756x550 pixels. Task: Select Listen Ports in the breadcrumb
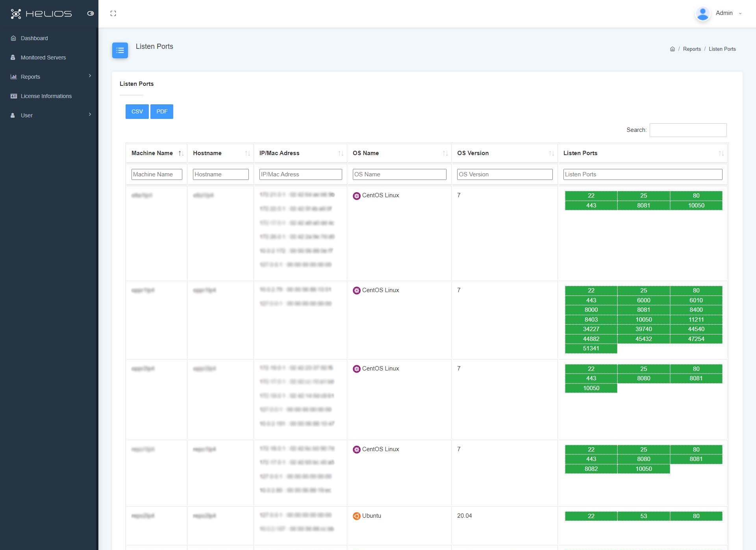(722, 49)
